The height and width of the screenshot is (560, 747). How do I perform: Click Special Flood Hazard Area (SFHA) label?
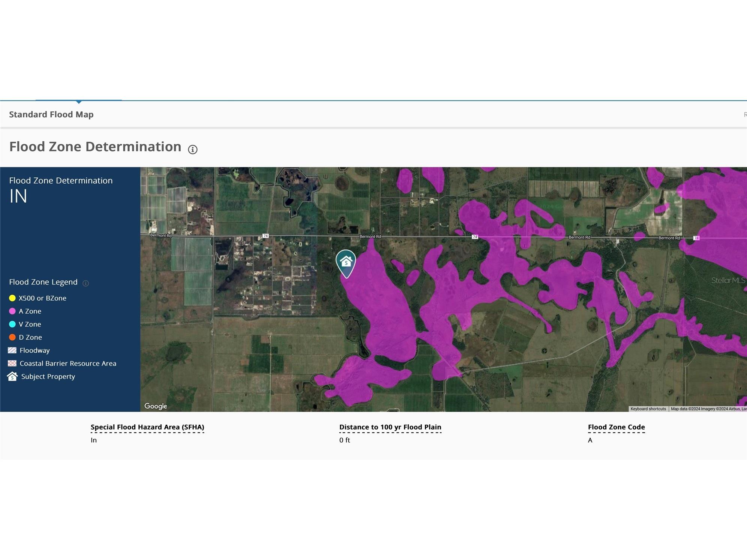[x=147, y=427]
